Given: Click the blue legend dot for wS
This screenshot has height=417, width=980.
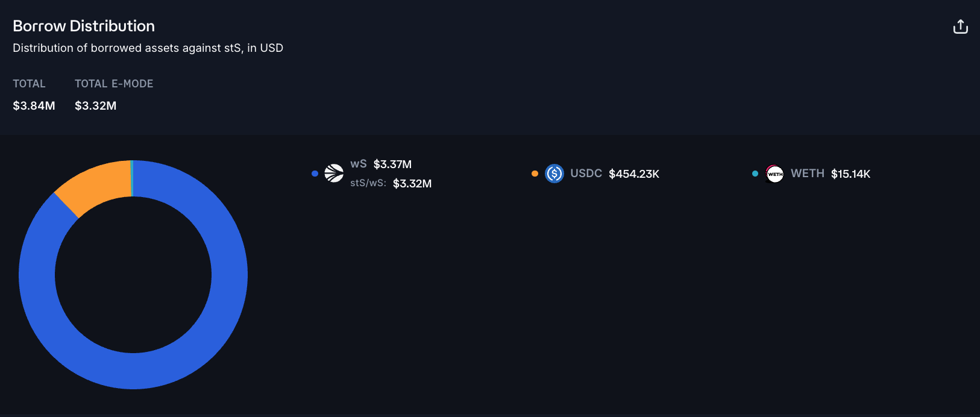Looking at the screenshot, I should pyautogui.click(x=315, y=174).
